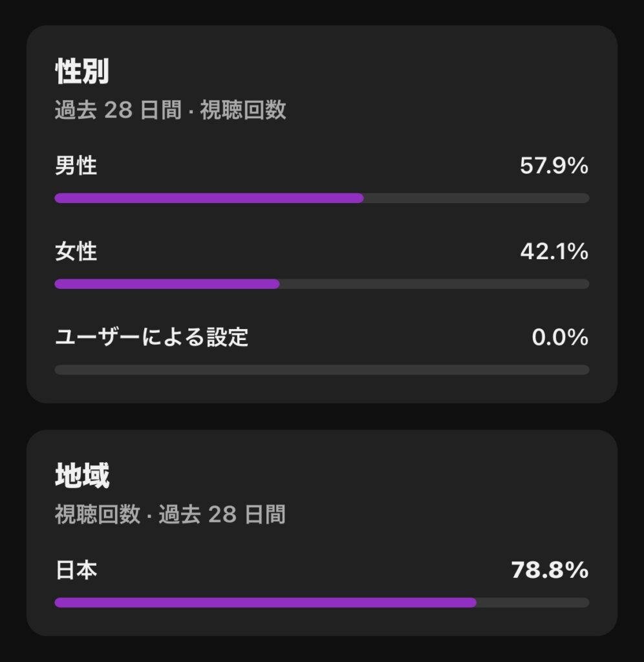Select the 日本 region label
The image size is (644, 662).
coord(76,570)
